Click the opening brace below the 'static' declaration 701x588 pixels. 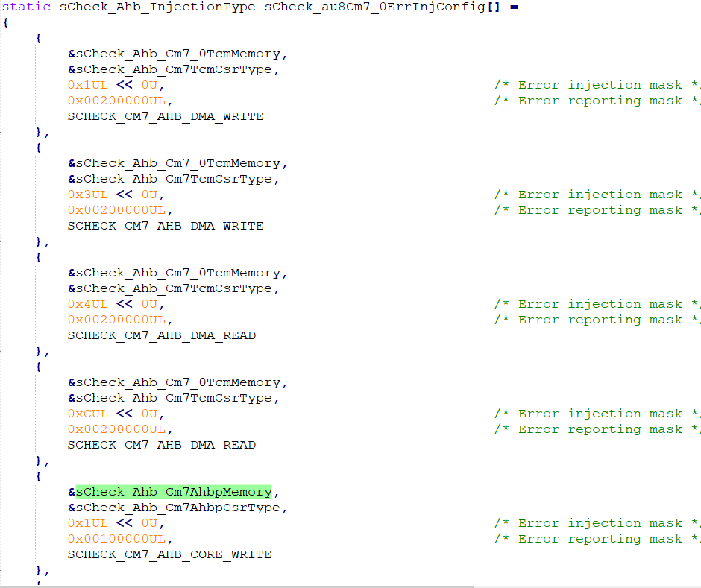[6, 22]
